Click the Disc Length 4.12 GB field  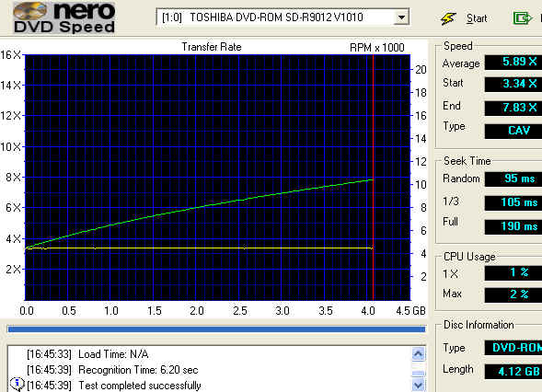point(513,372)
